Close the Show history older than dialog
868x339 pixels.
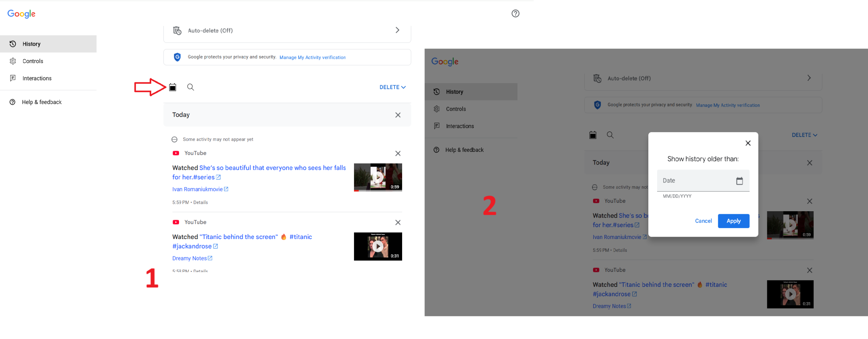748,143
